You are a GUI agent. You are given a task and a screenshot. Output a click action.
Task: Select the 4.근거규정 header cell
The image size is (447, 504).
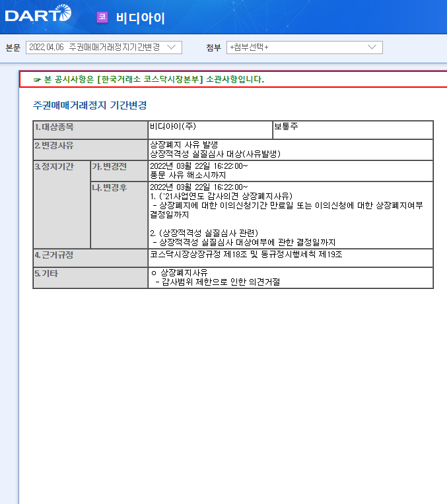(90, 258)
